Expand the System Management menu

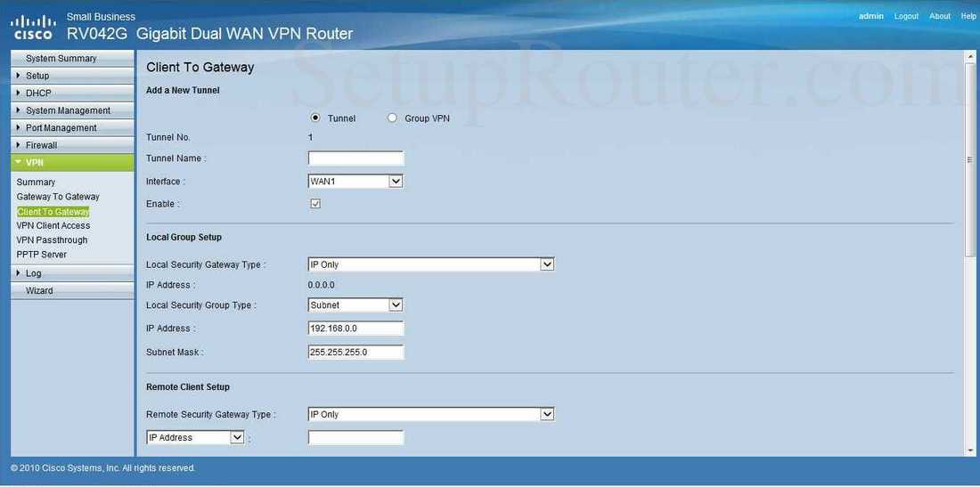(72, 110)
